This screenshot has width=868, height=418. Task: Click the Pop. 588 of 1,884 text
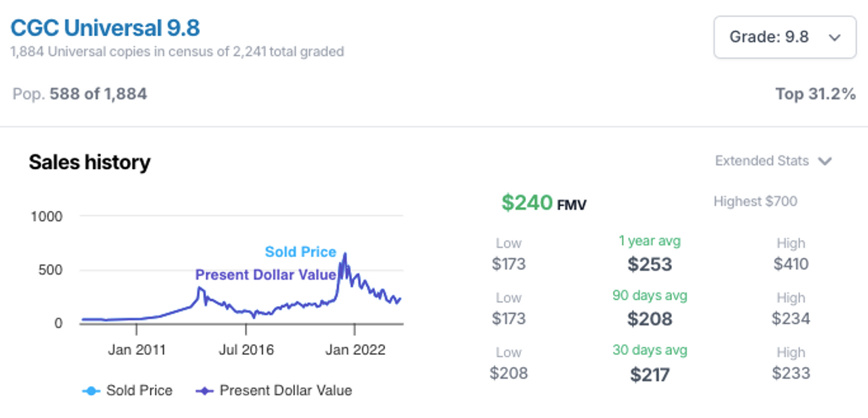click(x=80, y=94)
